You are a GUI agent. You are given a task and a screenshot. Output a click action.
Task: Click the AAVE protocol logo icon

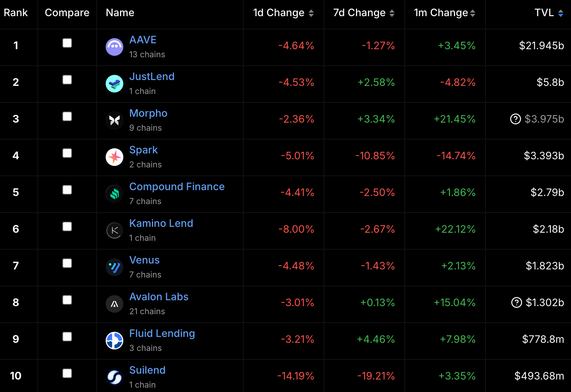114,47
